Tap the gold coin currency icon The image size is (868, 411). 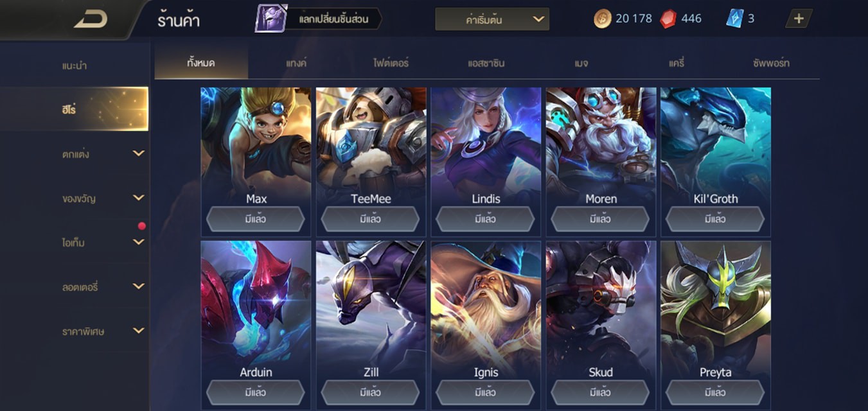tap(602, 19)
